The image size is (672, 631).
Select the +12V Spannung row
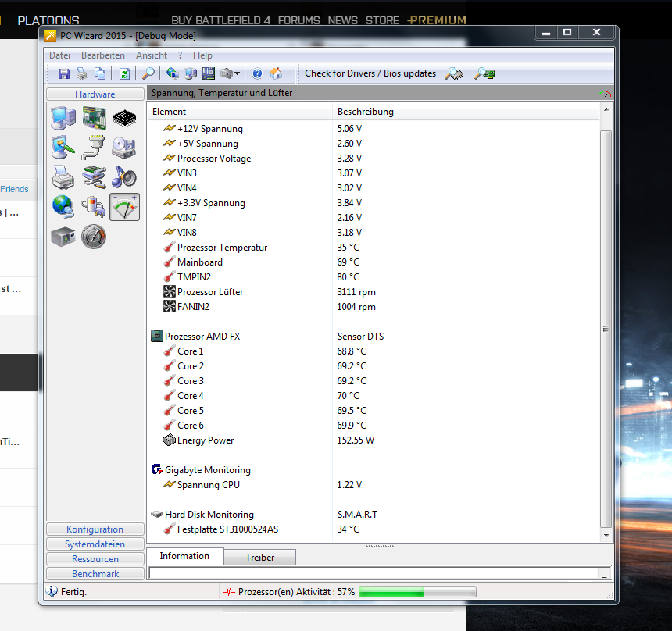click(x=373, y=129)
